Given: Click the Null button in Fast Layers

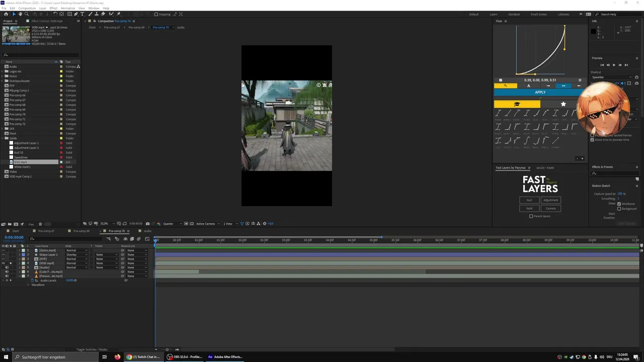Looking at the screenshot, I should pos(529,200).
